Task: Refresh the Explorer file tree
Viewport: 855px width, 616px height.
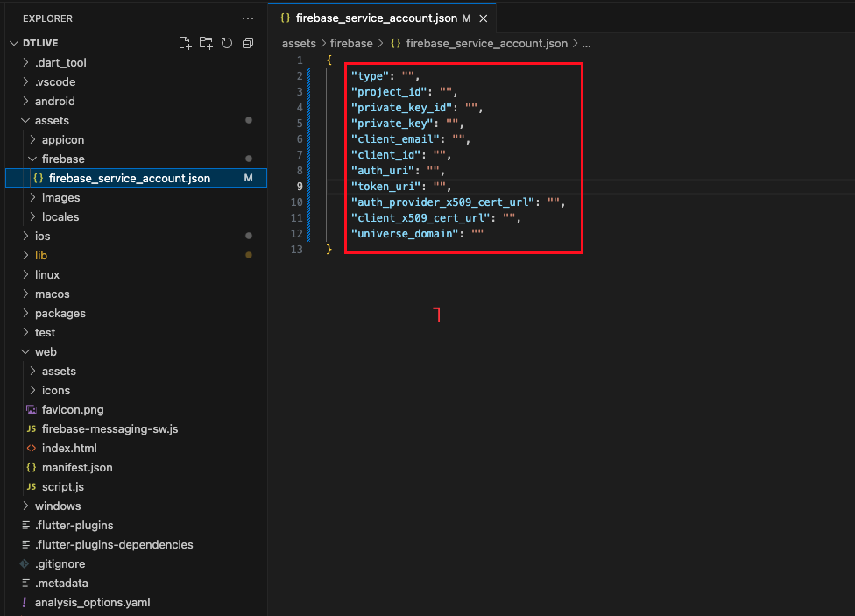Action: pos(227,43)
